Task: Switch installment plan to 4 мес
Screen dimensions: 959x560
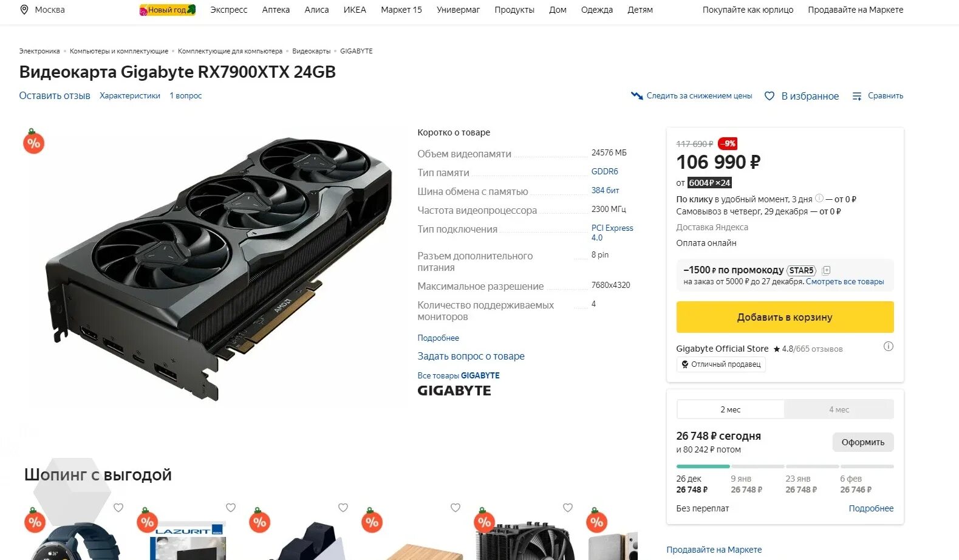Action: click(x=839, y=409)
